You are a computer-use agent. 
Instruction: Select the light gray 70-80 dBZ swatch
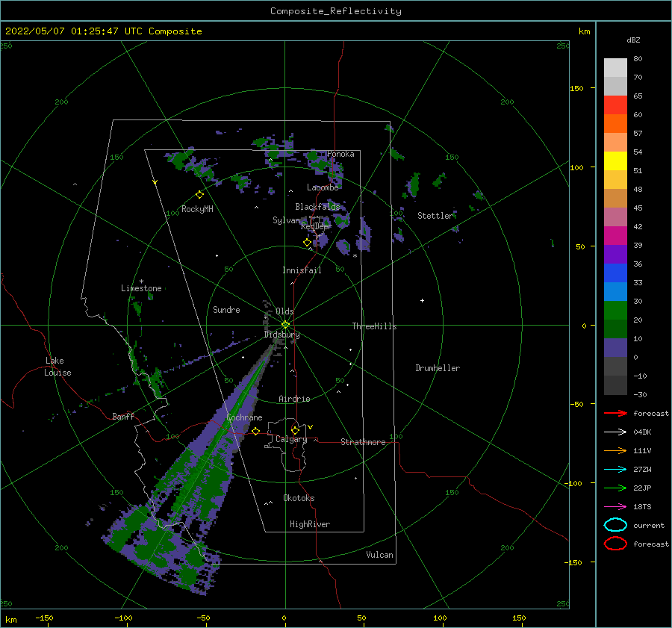coord(615,68)
